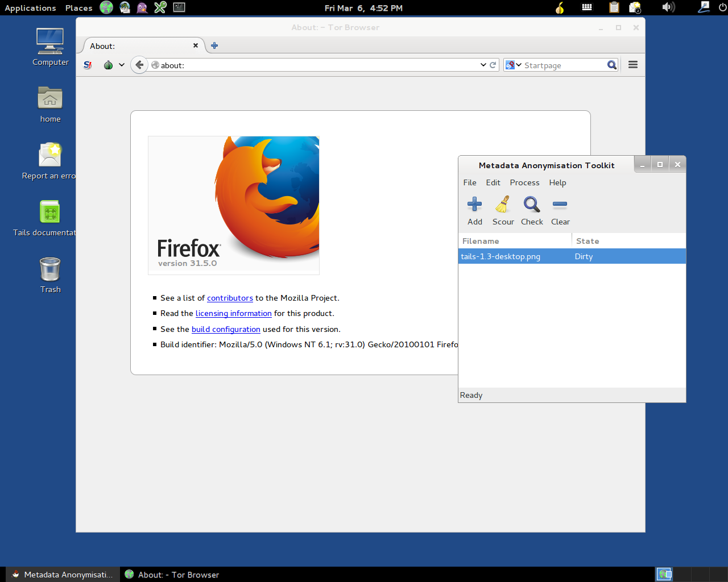Viewport: 728px width, 582px height.
Task: Open the Tor Browser launcher in top panel
Action: coord(106,7)
